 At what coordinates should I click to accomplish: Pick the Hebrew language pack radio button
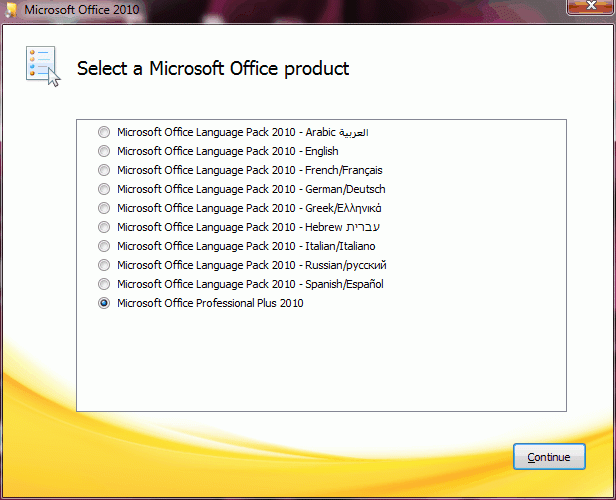click(x=104, y=227)
